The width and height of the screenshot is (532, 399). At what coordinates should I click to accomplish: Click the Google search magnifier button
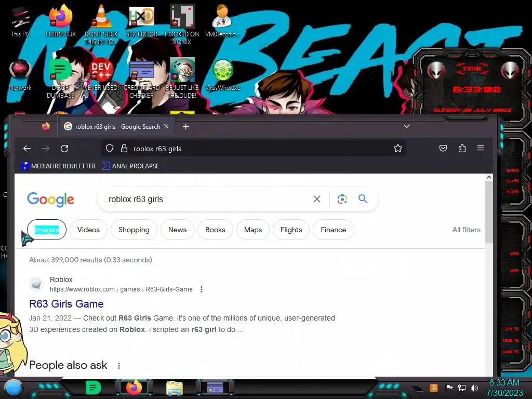363,199
